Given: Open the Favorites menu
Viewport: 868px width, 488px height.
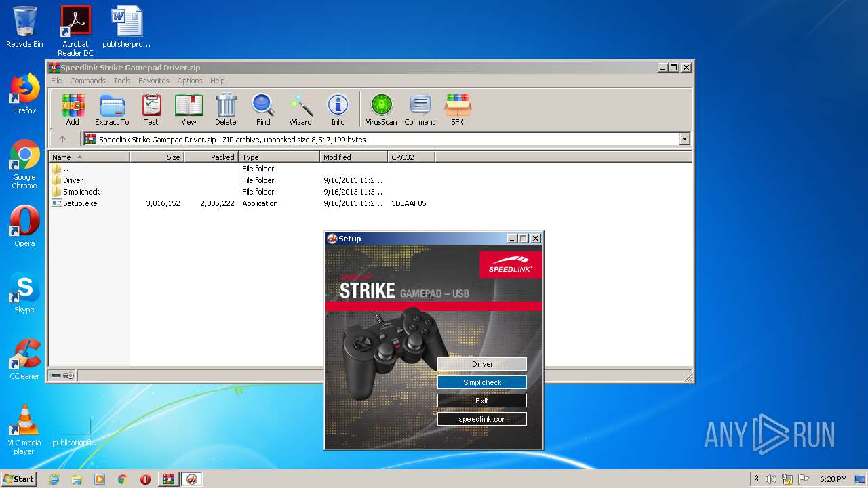Looking at the screenshot, I should click(x=154, y=81).
